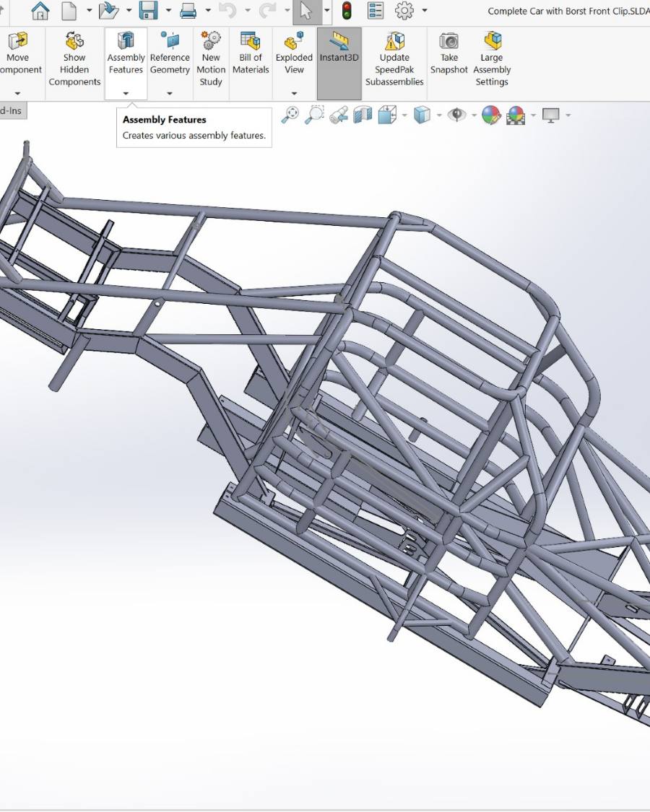Save the assembly with the Save icon
The height and width of the screenshot is (812, 650).
pos(148,10)
